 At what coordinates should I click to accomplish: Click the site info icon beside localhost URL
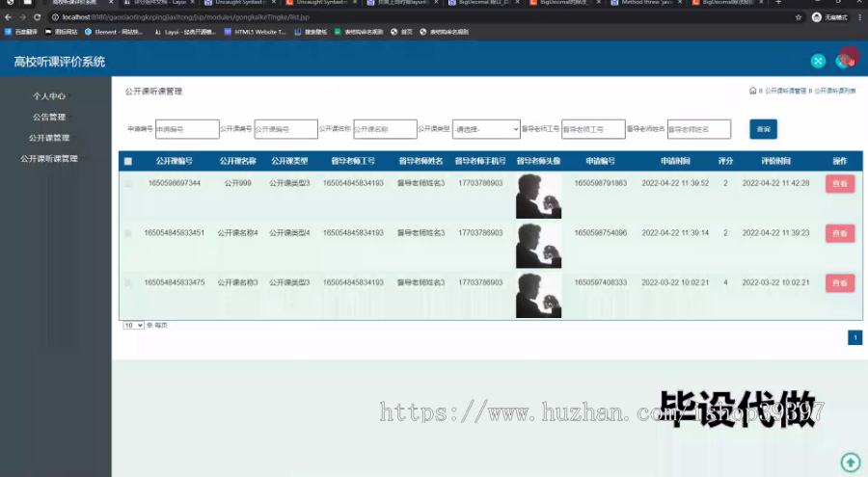(55, 17)
